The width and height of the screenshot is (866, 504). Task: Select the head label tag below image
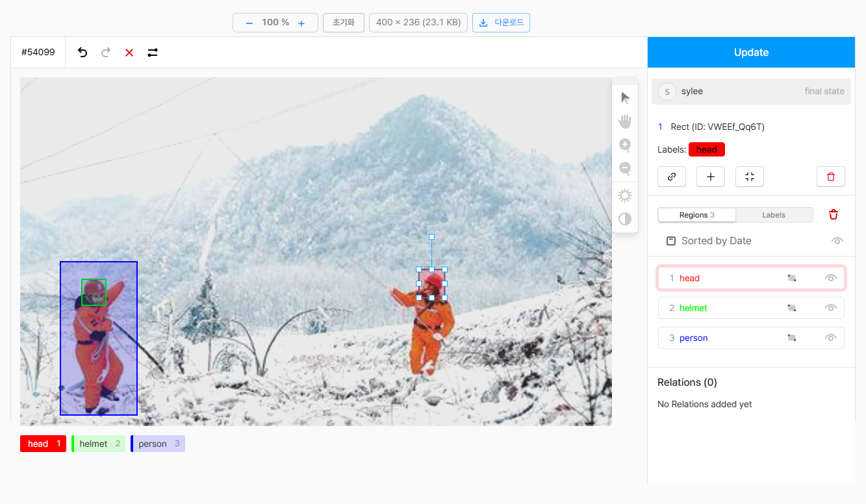point(43,444)
